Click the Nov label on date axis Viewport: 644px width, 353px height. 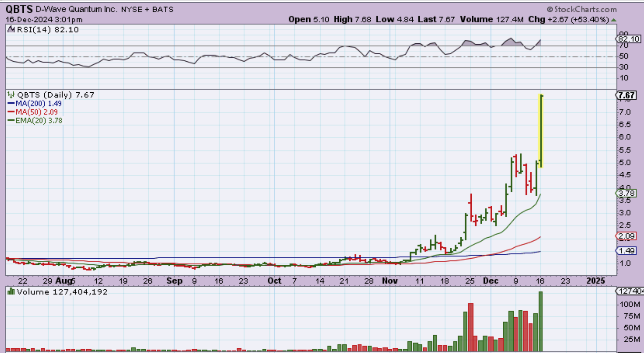pyautogui.click(x=390, y=281)
